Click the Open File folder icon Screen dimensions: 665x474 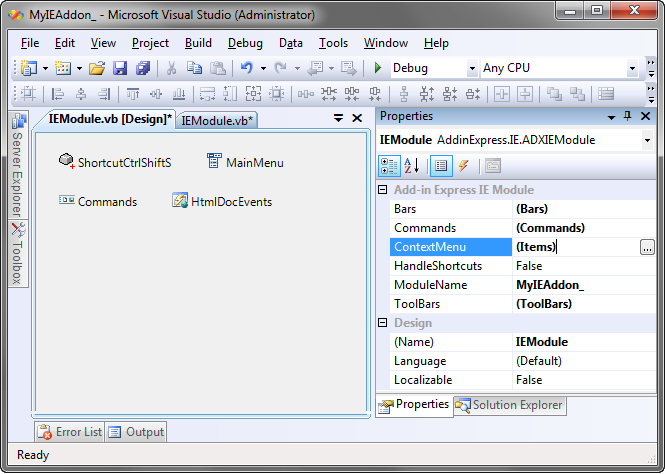tap(97, 68)
